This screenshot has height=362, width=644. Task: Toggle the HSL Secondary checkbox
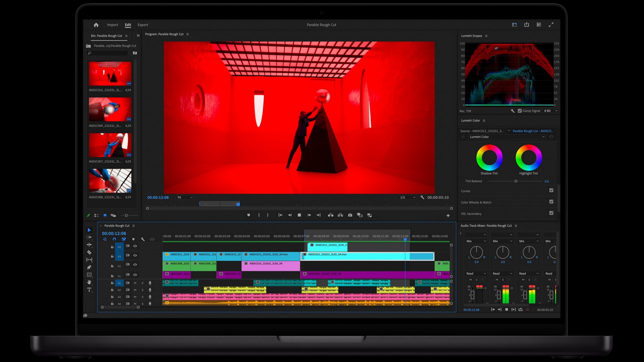click(551, 213)
